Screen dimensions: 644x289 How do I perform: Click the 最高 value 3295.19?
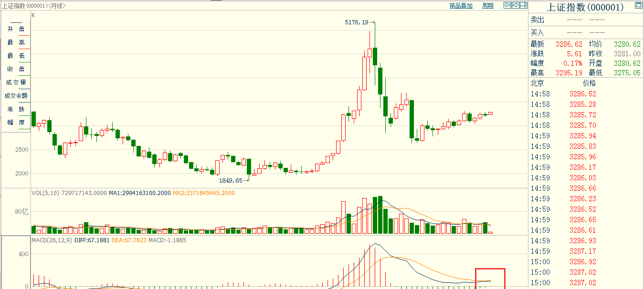569,72
